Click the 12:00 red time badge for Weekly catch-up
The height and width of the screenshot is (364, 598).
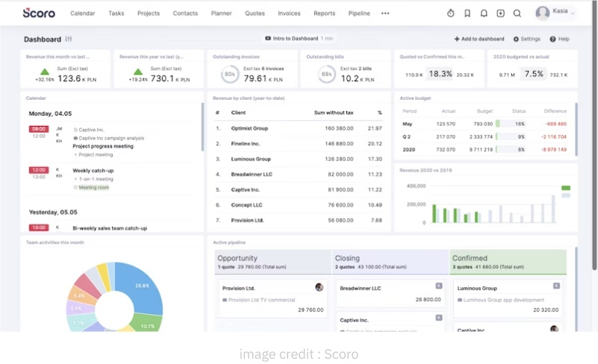pos(39,170)
